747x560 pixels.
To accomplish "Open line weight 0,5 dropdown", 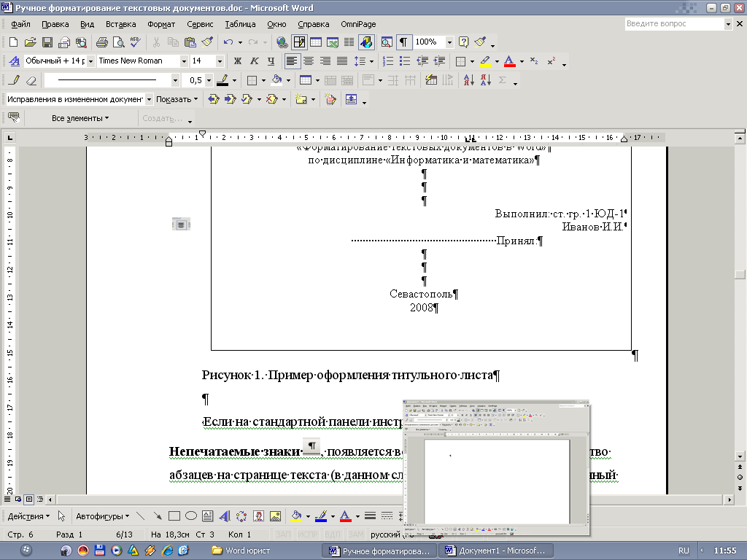I will coord(209,80).
